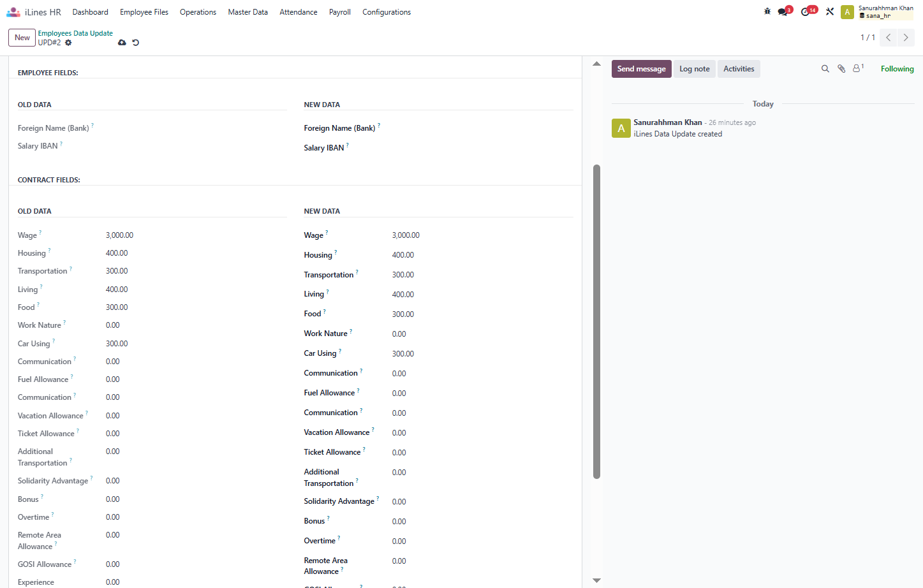Go to the previous record arrow
This screenshot has width=923, height=588.
[888, 38]
